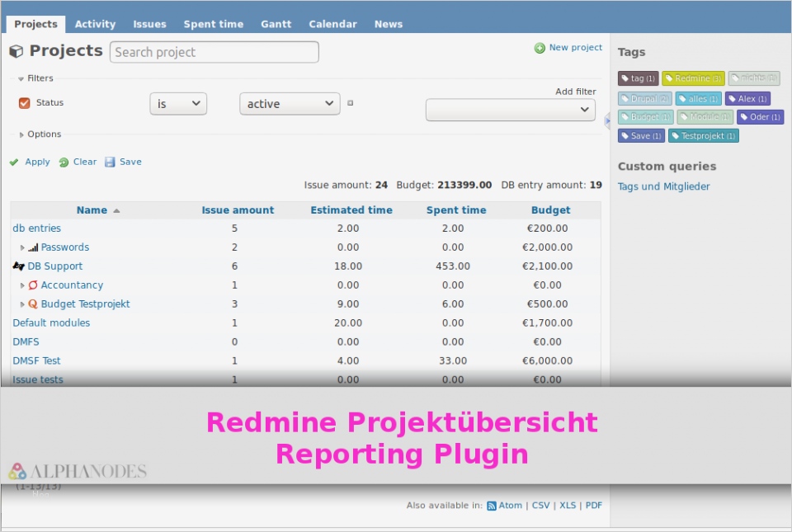This screenshot has width=792, height=532.
Task: Export the project list as PDF
Action: click(593, 505)
